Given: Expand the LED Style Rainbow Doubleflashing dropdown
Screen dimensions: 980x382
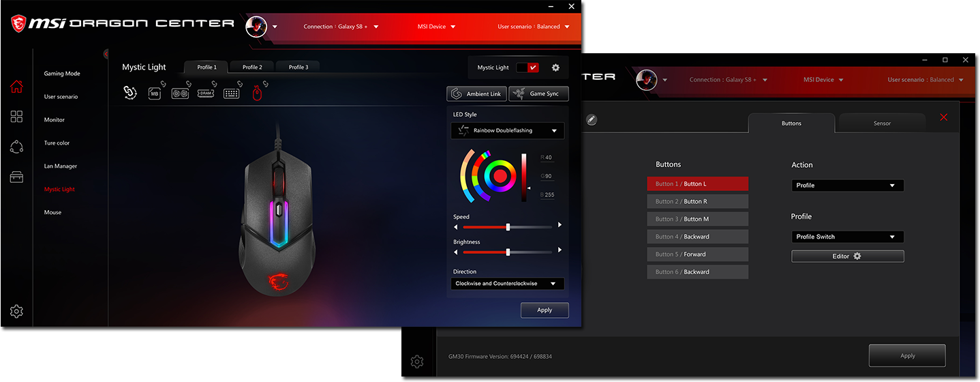Looking at the screenshot, I should pyautogui.click(x=508, y=130).
